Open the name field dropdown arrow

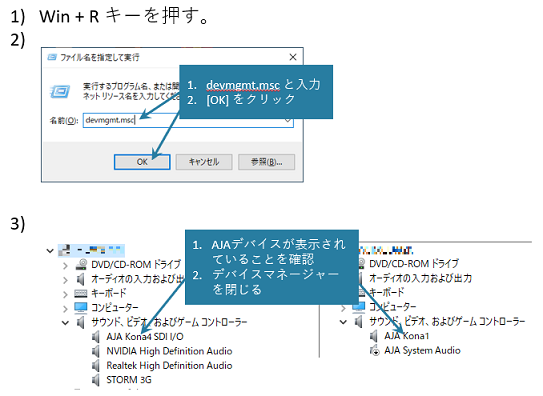[x=288, y=121]
